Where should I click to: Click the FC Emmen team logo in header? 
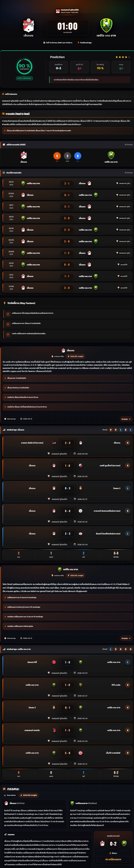28,26
